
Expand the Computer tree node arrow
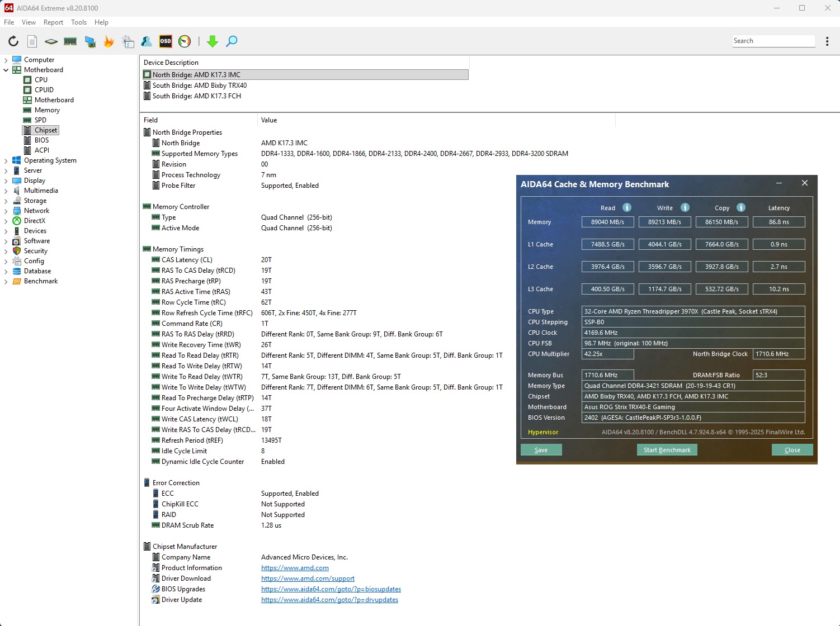coord(6,60)
